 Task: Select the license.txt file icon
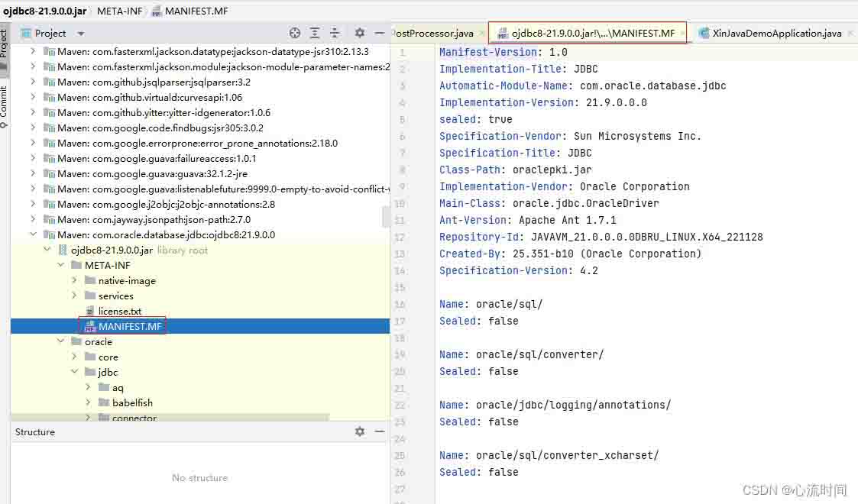[x=90, y=312]
